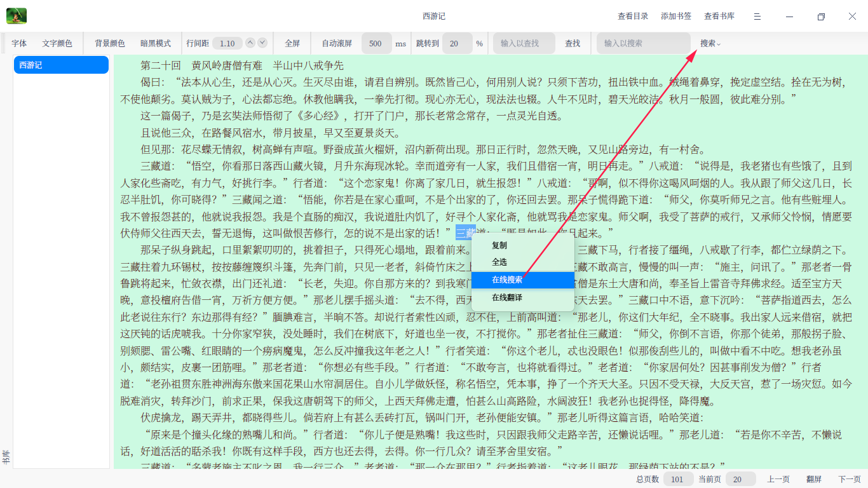This screenshot has height=488, width=868.
Task: Choose 全选 from the context menu
Action: click(x=522, y=262)
